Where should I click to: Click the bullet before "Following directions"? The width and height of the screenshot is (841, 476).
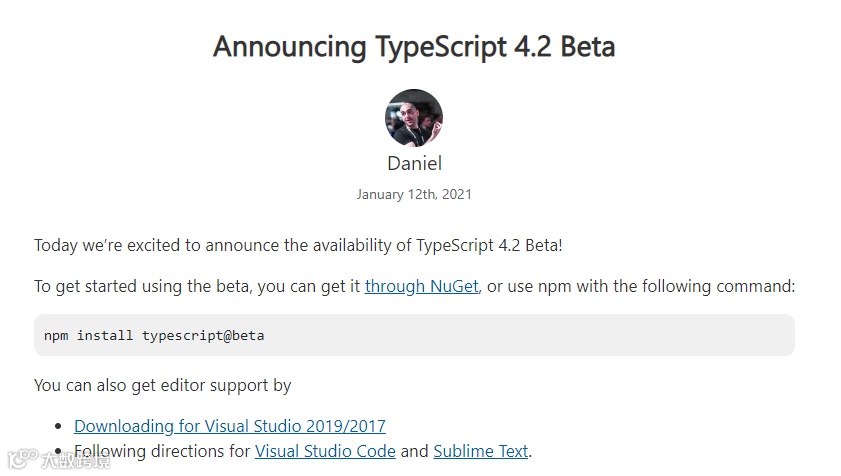click(56, 452)
